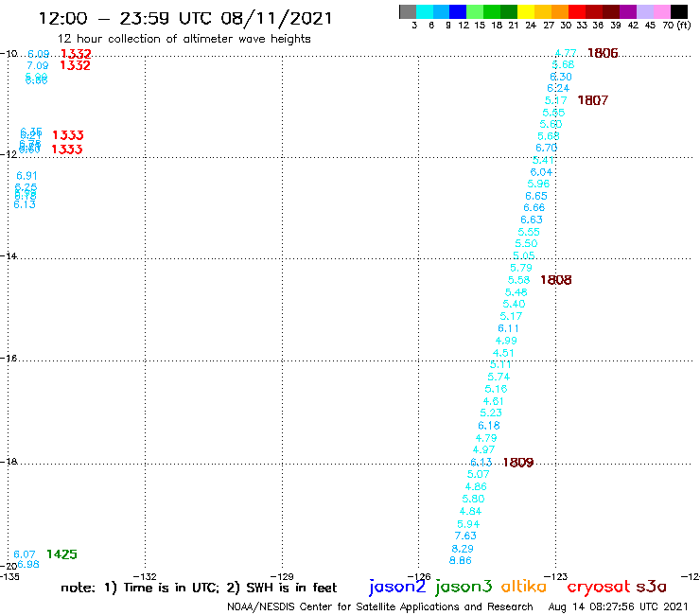Viewport: 700px width, 615px height.
Task: Pick the pink 70 ft legend swatch
Action: click(661, 11)
